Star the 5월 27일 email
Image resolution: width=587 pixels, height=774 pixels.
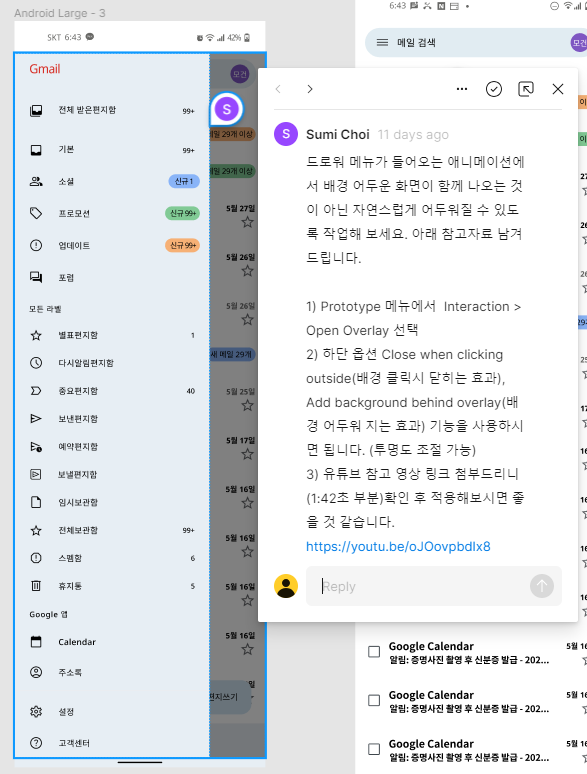tap(247, 223)
